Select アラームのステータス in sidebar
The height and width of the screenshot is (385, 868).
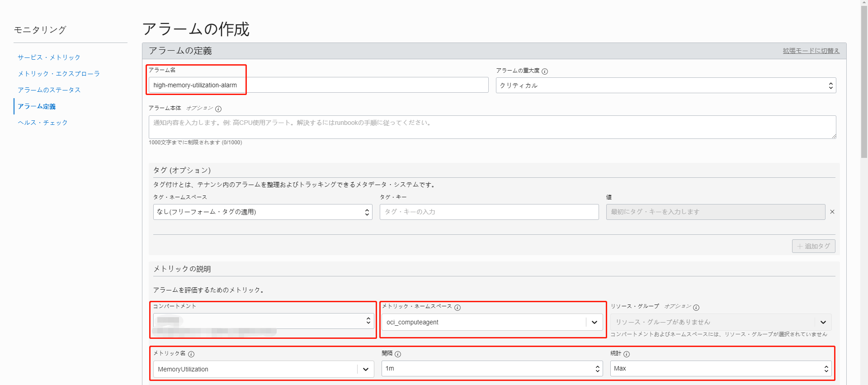[49, 90]
